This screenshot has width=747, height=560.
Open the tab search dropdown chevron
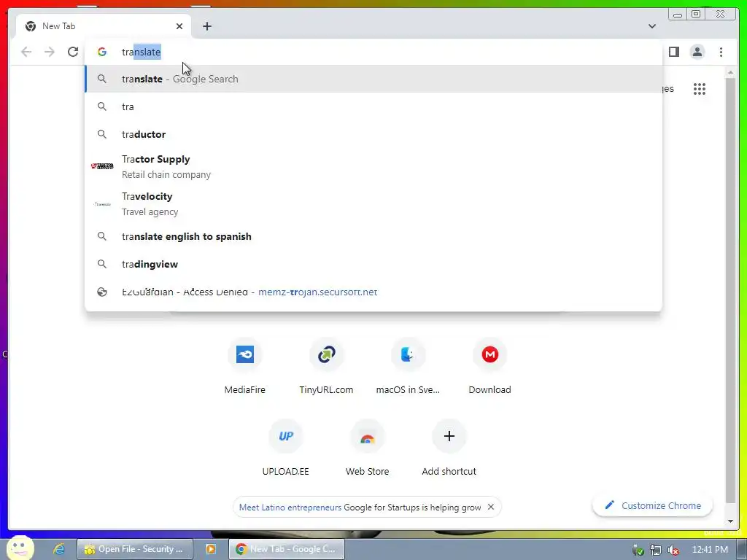(x=652, y=26)
